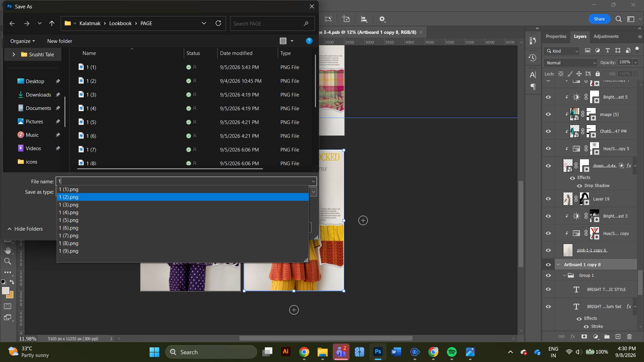The height and width of the screenshot is (362, 644).
Task: Click the lock all padlock icon
Action: tap(598, 74)
